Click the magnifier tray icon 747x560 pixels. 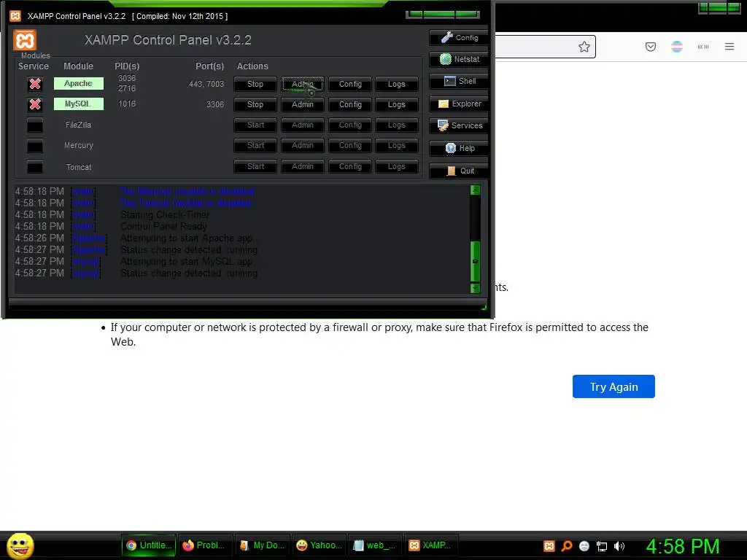point(566,546)
